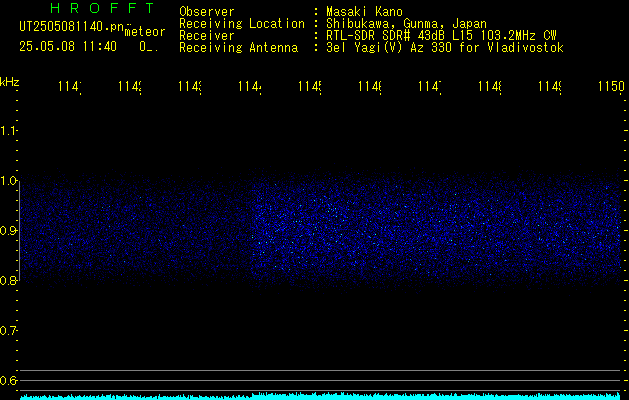This screenshot has height=400, width=629.
Task: Click the cyan signal level bar graph
Action: pyautogui.click(x=321, y=396)
